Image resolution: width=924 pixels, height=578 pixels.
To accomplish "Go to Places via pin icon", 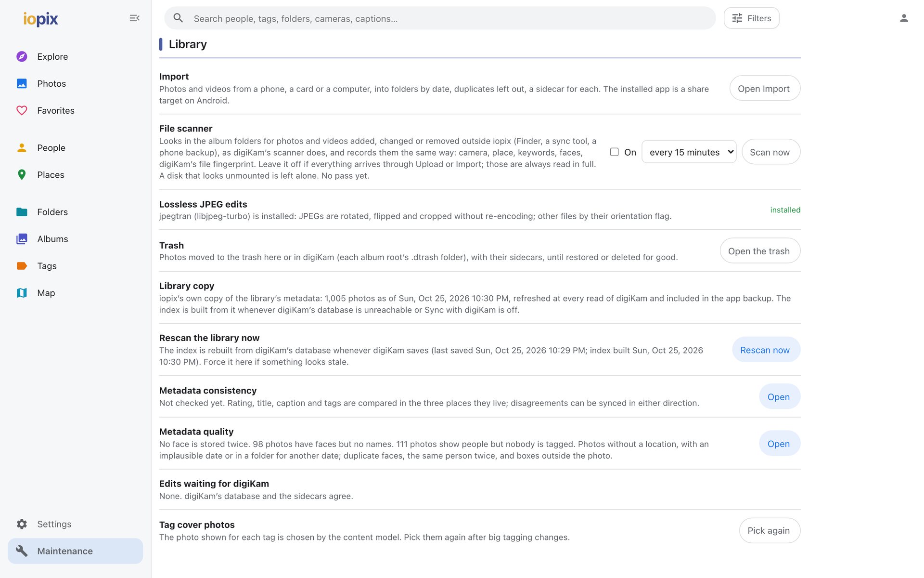I will (22, 174).
